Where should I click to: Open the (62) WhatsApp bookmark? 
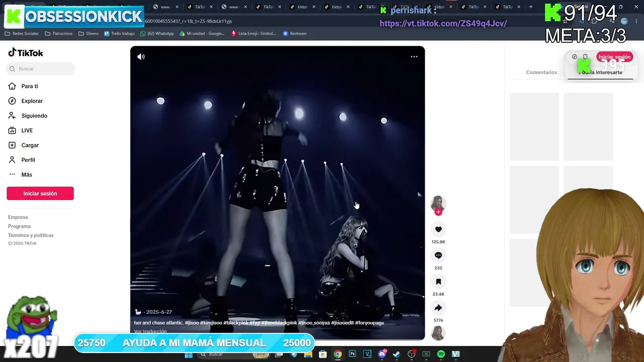pos(157,34)
